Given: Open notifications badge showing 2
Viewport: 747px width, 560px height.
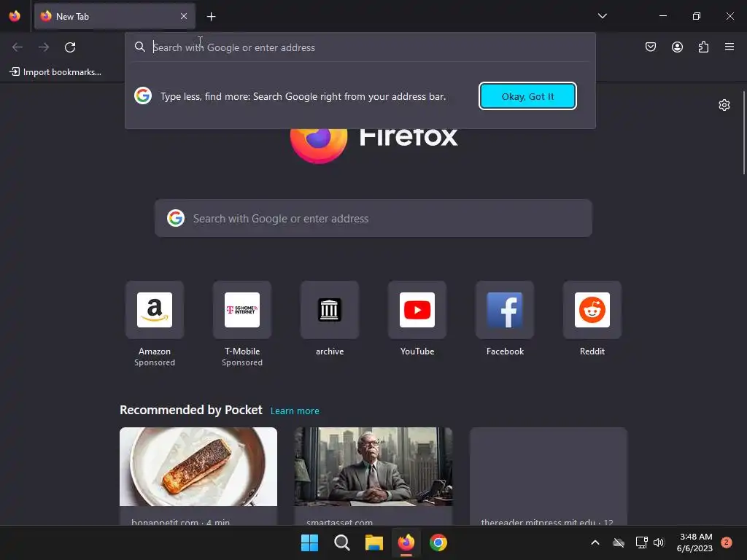Looking at the screenshot, I should pos(727,542).
